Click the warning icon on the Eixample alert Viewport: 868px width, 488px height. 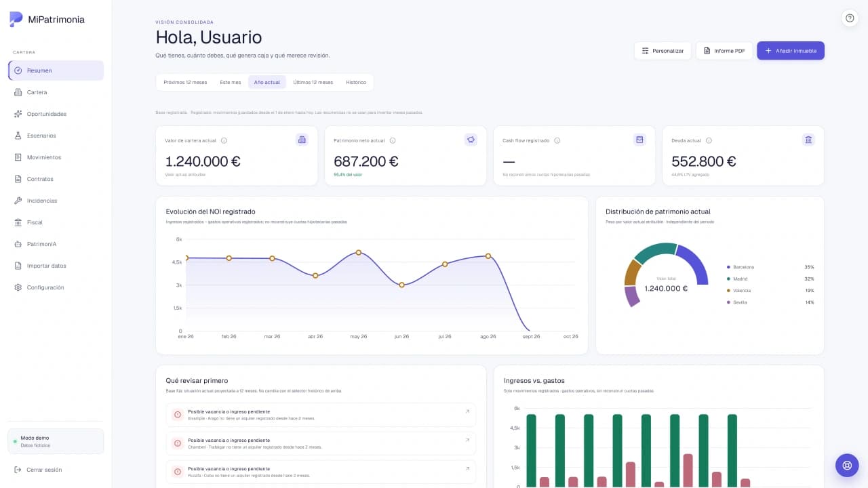tap(178, 415)
